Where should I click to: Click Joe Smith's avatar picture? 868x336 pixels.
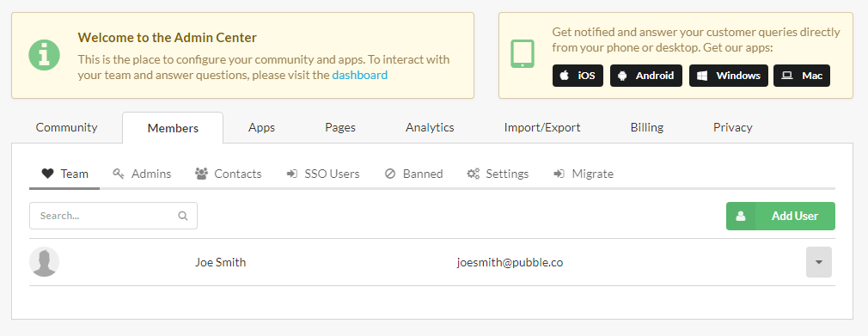coord(45,262)
